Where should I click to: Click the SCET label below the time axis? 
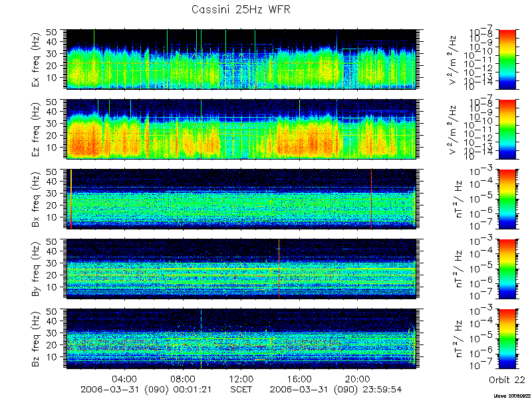click(241, 389)
